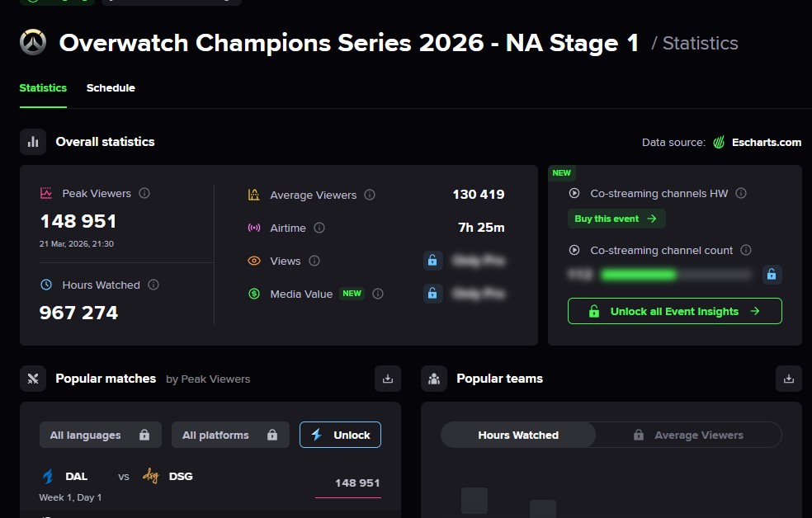This screenshot has height=518, width=812.
Task: Click the locked Views padlock icon
Action: [x=432, y=261]
